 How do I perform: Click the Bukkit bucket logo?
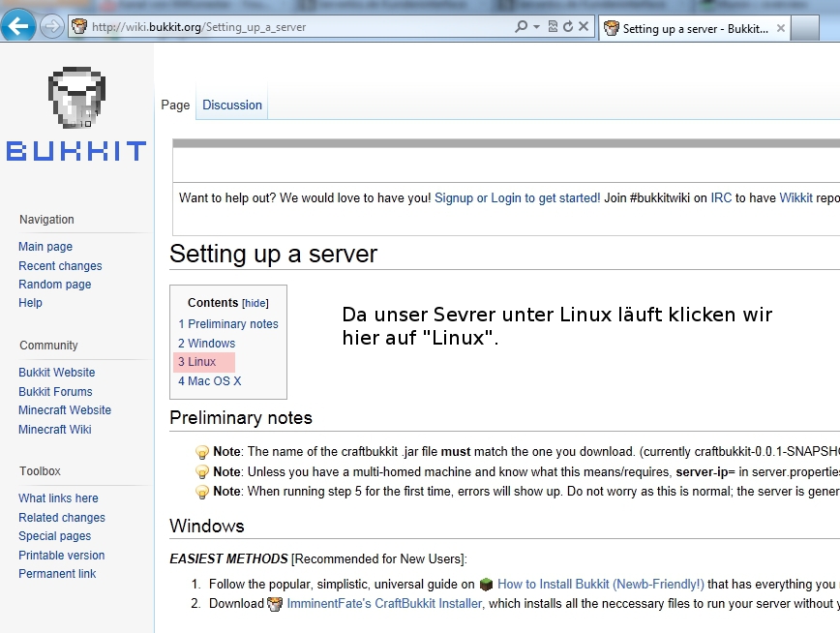[x=76, y=97]
